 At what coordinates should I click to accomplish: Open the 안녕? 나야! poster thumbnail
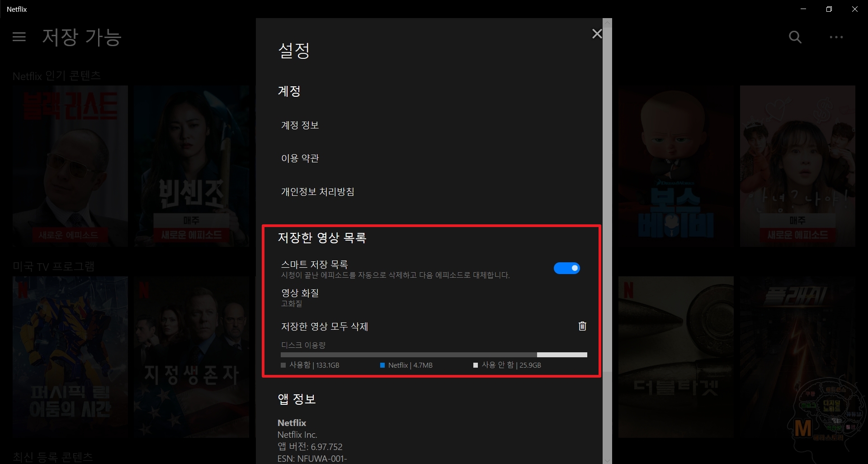tap(797, 166)
